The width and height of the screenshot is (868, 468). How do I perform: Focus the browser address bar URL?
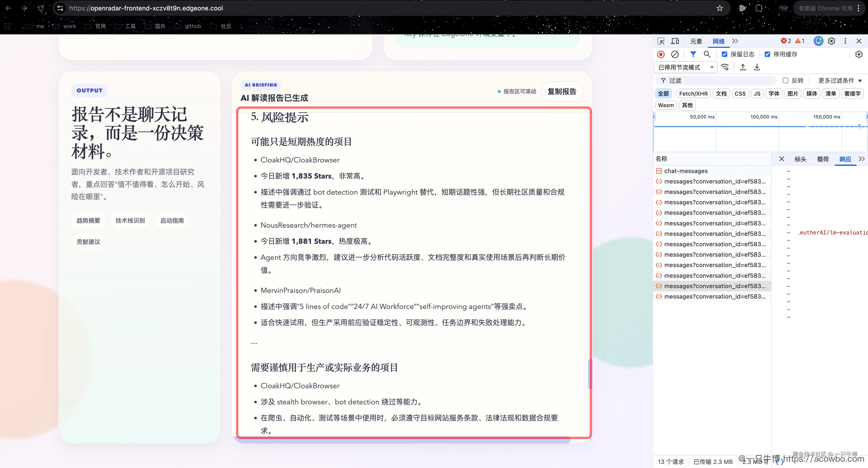[x=146, y=8]
